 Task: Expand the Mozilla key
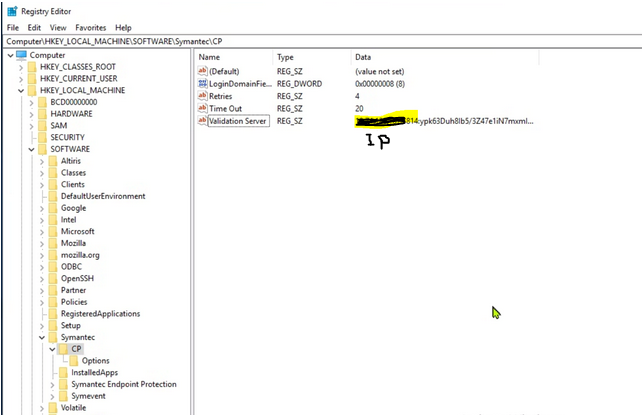coord(42,244)
